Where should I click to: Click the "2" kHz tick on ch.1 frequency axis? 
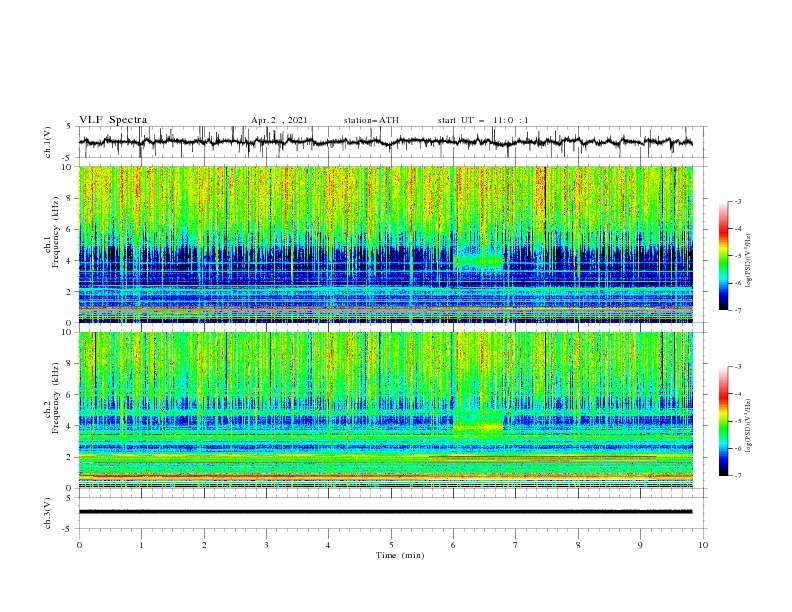(x=71, y=292)
